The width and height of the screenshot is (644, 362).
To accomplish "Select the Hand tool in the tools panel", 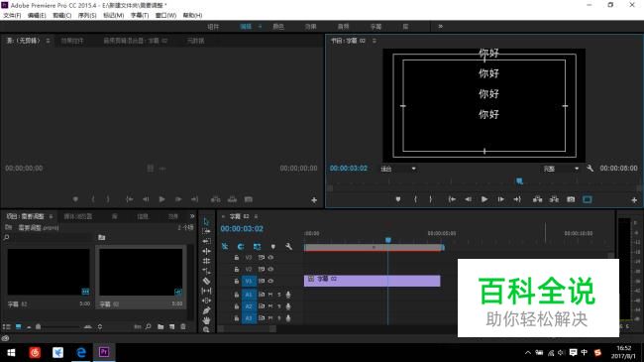I will (207, 320).
